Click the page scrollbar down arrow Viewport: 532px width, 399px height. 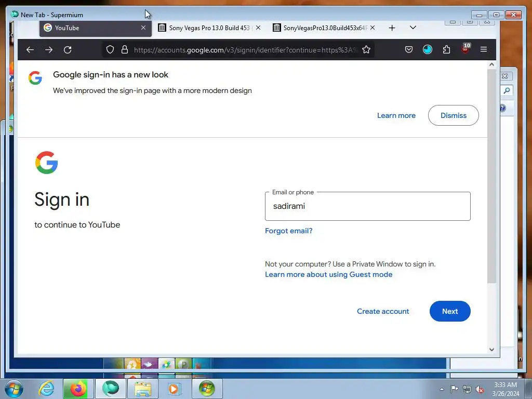point(491,350)
